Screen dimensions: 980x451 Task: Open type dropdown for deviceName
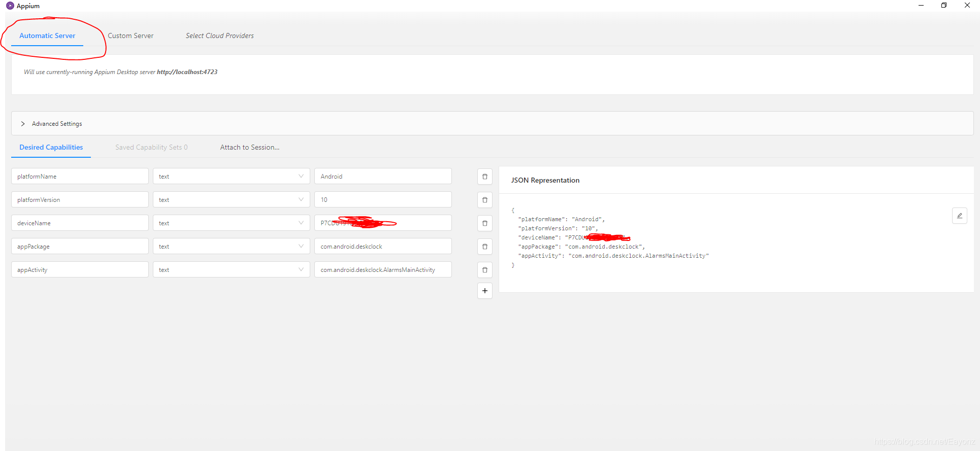231,223
